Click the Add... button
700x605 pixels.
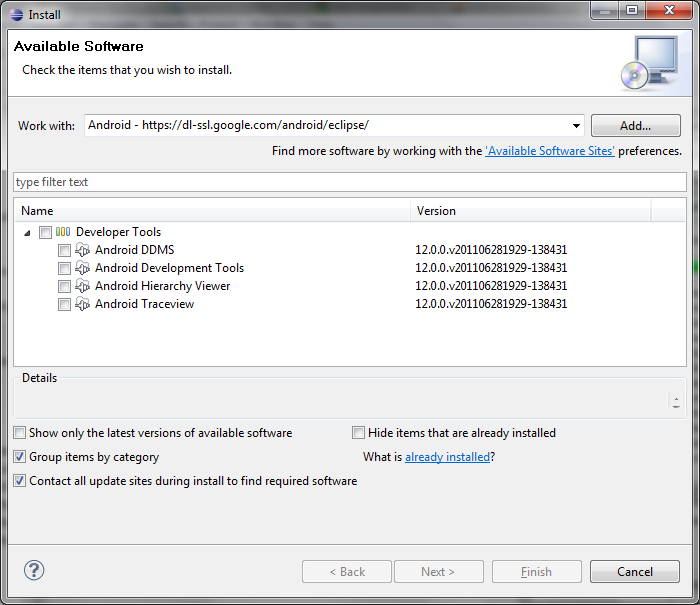pos(635,125)
